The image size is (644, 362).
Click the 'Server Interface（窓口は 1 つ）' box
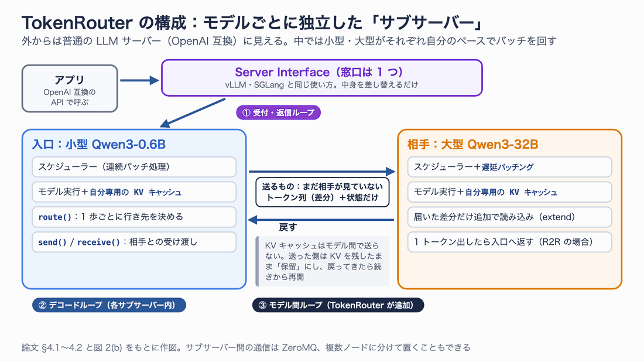[321, 78]
